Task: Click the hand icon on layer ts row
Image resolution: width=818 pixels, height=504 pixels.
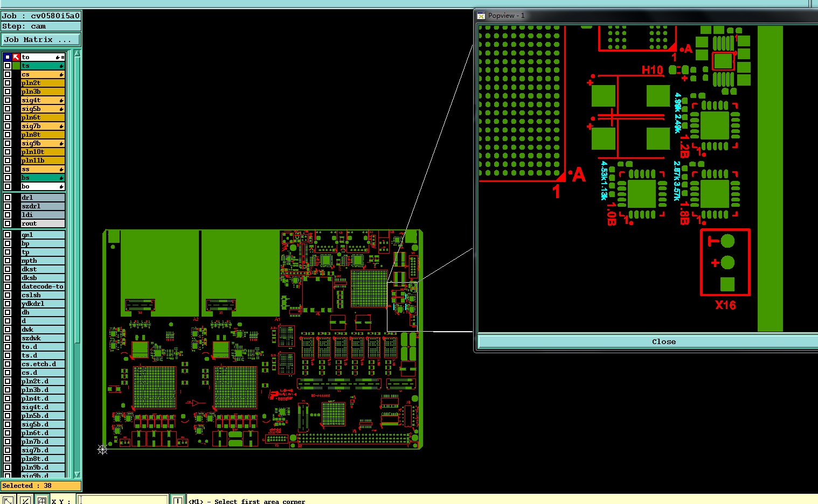Action: pos(61,66)
